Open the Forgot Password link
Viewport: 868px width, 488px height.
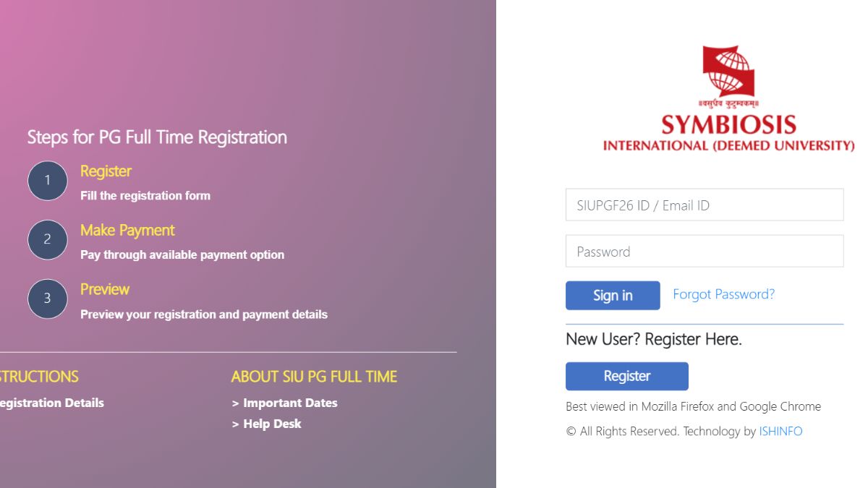(x=723, y=294)
